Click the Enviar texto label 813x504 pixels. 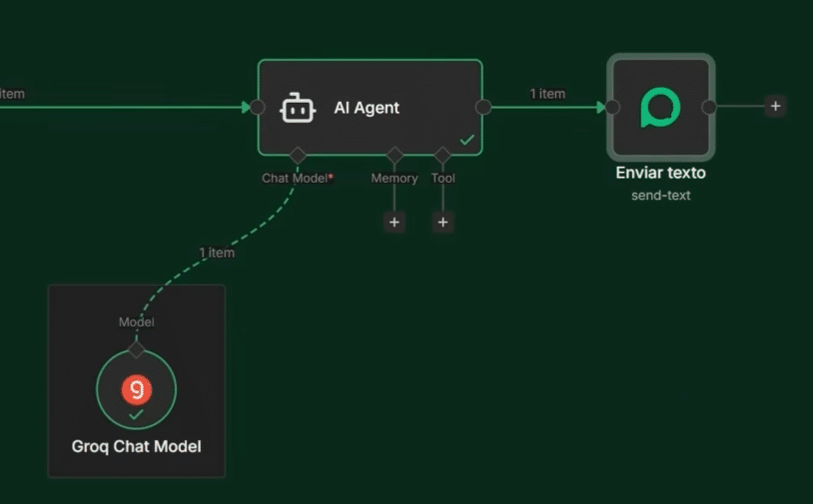click(660, 173)
